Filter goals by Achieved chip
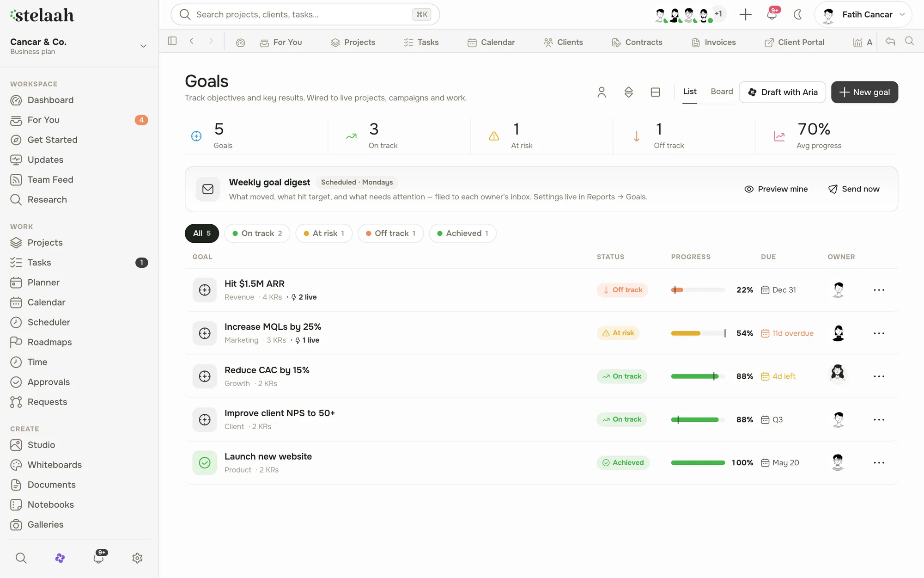This screenshot has height=578, width=924. coord(462,233)
